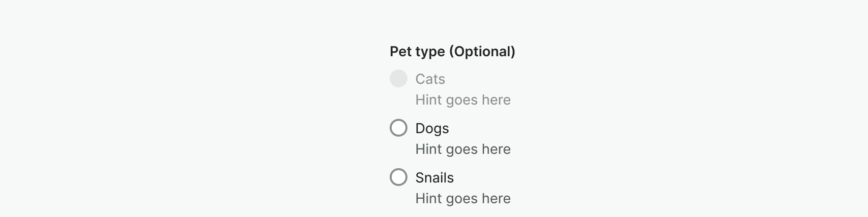This screenshot has height=217, width=868.
Task: Click the disabled Cats radio button
Action: (399, 78)
